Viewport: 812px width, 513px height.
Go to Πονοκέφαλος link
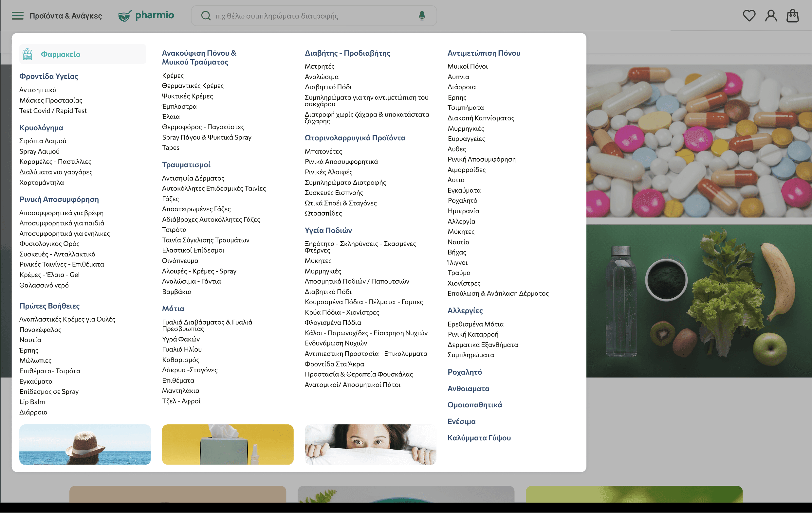[x=40, y=330]
